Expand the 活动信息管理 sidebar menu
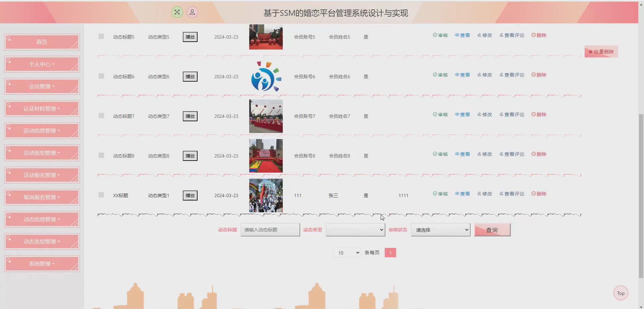644x309 pixels. tap(42, 131)
